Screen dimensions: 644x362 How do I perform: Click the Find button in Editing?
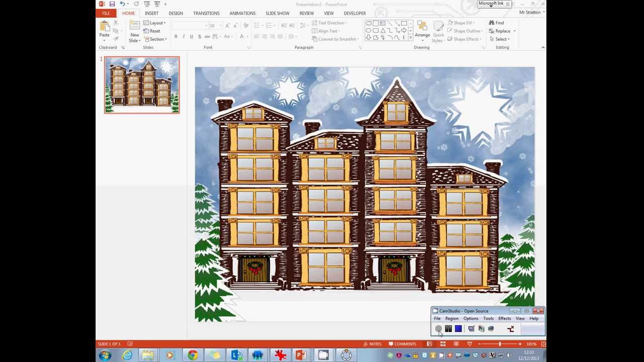click(496, 23)
